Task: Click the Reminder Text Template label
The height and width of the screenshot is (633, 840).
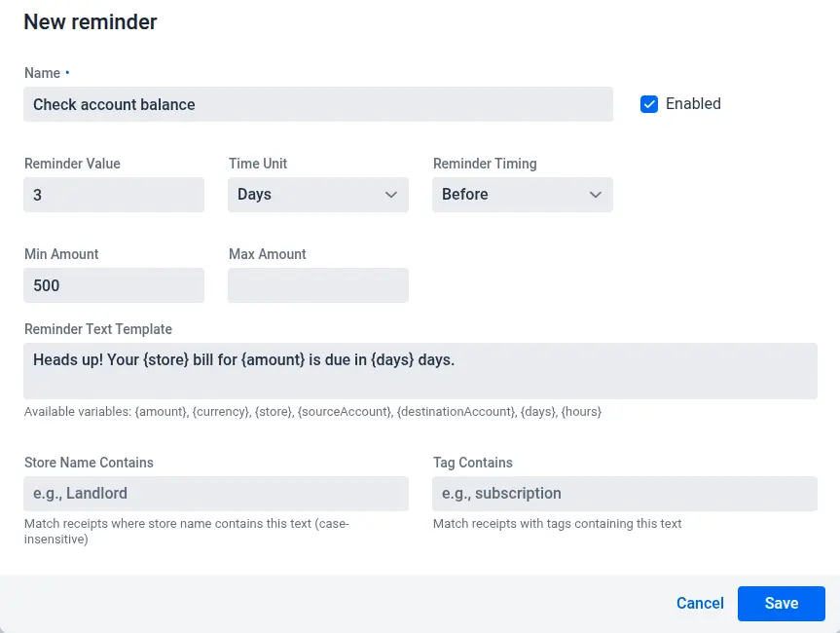Action: [98, 329]
